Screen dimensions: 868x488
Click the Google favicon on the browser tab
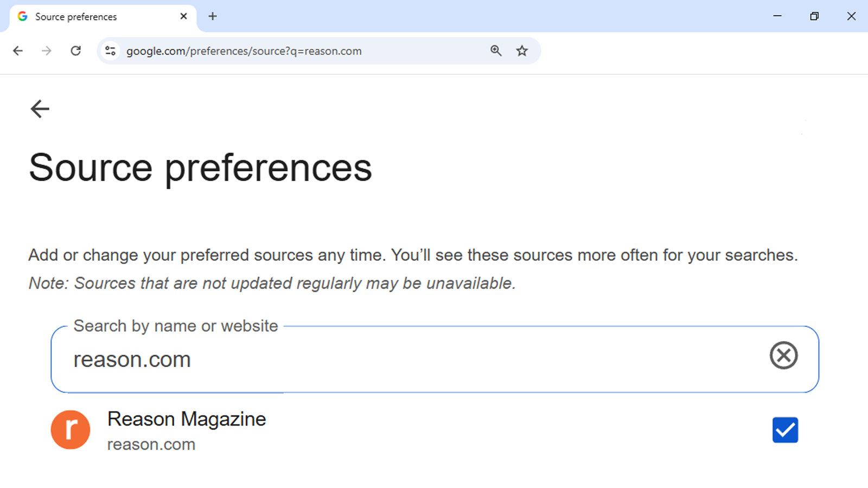click(22, 16)
